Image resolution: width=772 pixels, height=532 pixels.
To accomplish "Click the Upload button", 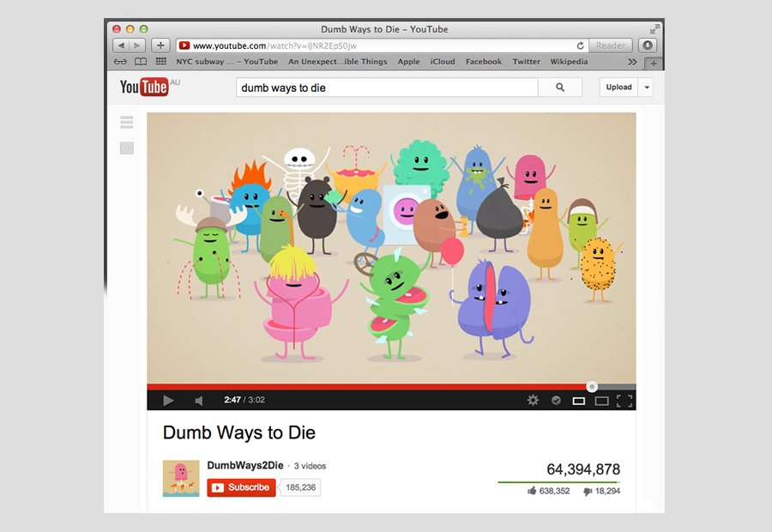I will pos(618,88).
